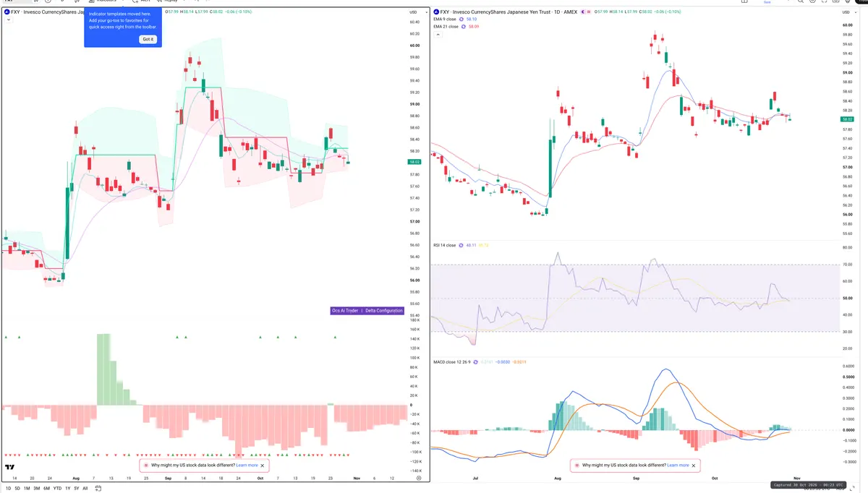Click warning icon in right chart notice
This screenshot has height=493, width=868.
[x=577, y=466]
